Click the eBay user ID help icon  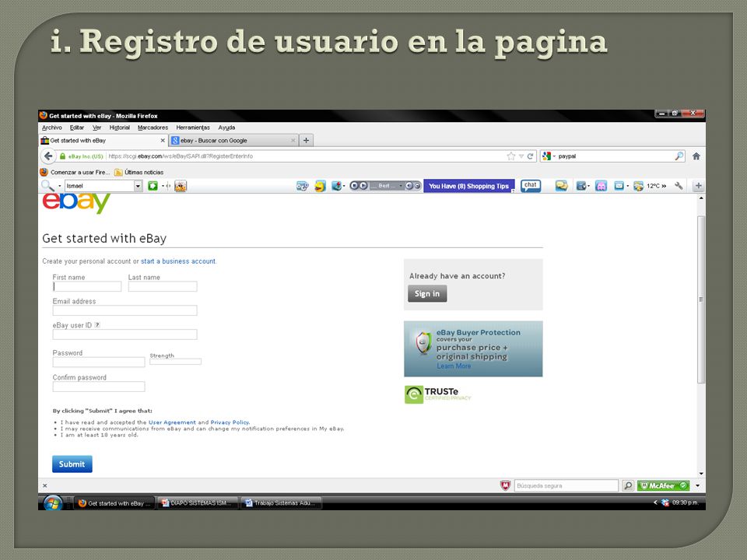97,325
